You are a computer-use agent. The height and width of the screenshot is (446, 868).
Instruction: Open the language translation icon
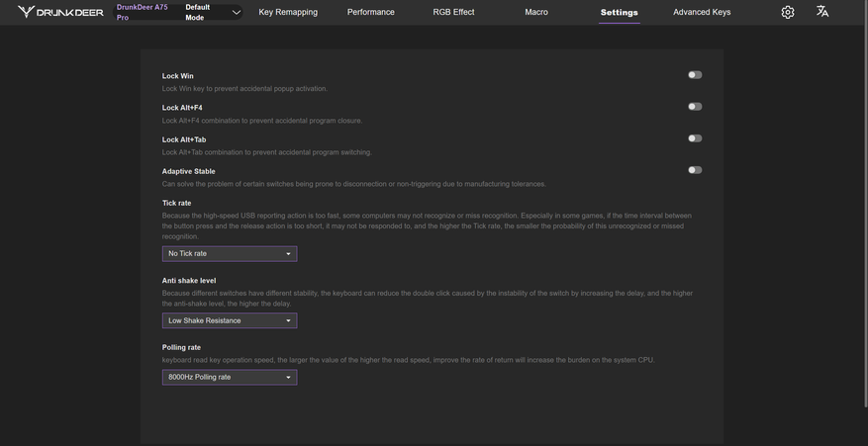(x=822, y=12)
